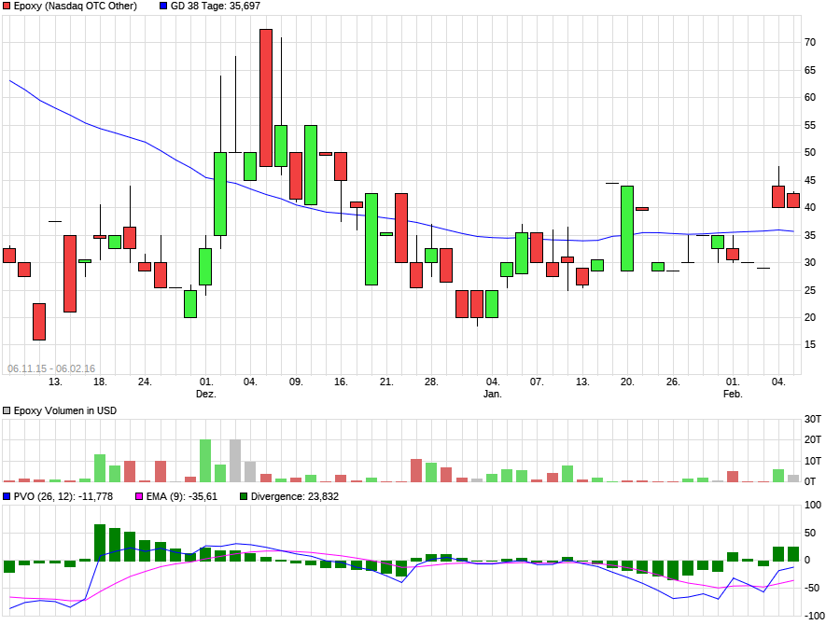Click the date range '06.11.15 - 06.02.16'
Image resolution: width=840 pixels, height=625 pixels.
click(51, 368)
